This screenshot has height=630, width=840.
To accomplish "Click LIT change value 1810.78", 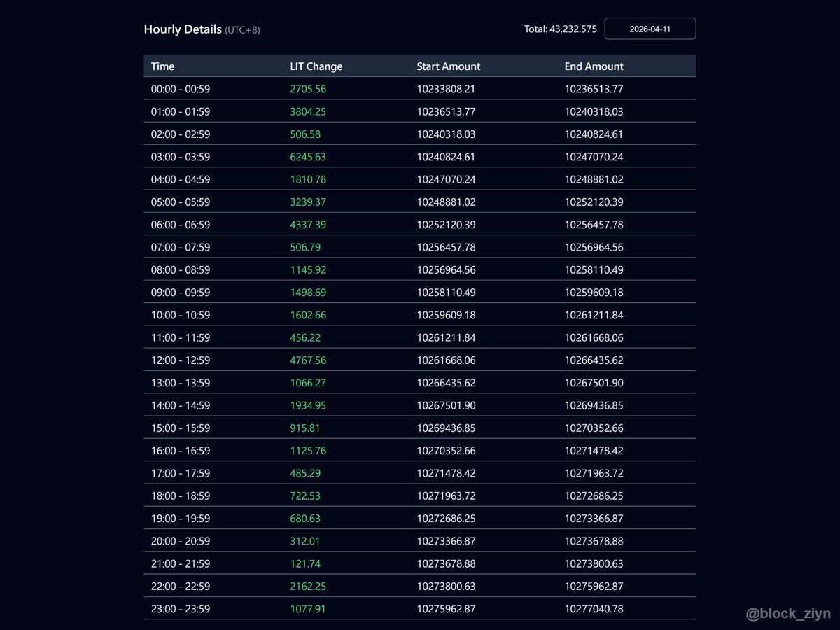I will [308, 179].
